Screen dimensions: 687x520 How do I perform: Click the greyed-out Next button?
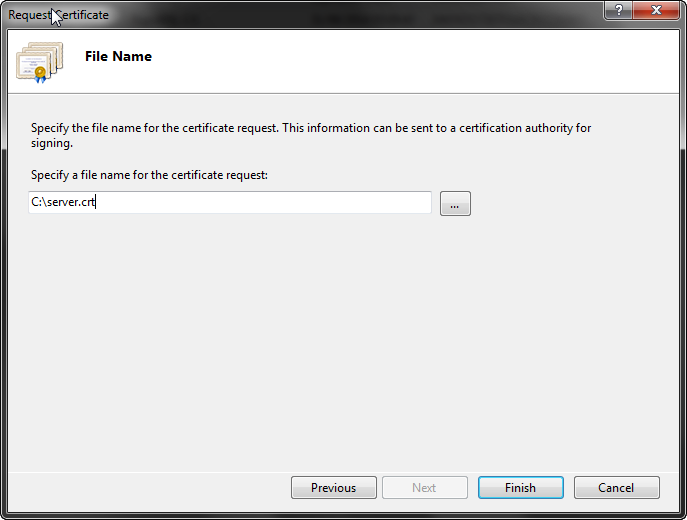tap(424, 488)
